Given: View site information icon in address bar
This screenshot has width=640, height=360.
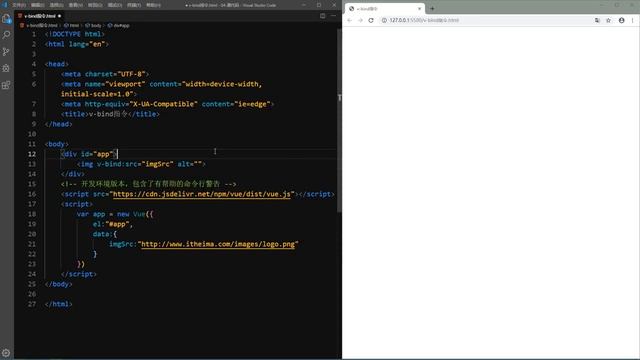Looking at the screenshot, I should pyautogui.click(x=384, y=20).
